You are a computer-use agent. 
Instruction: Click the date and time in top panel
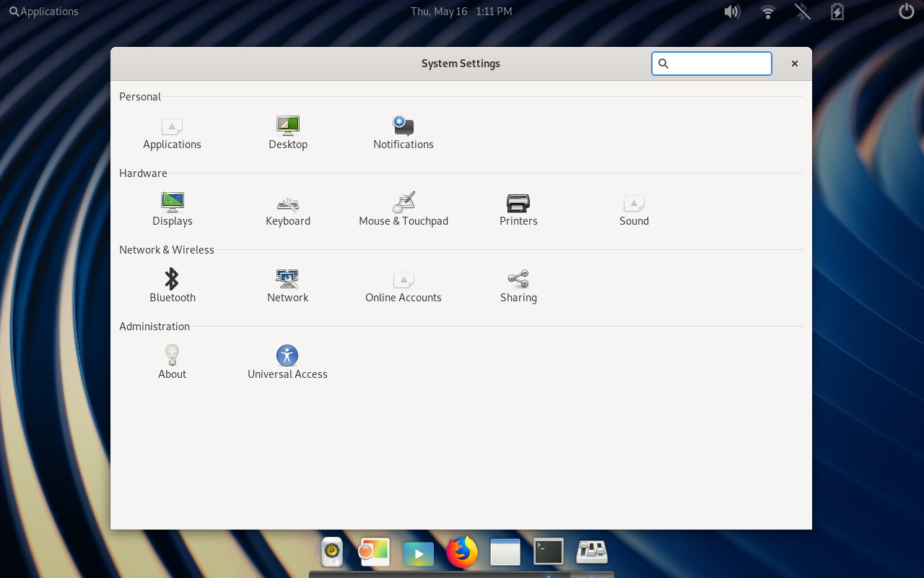tap(461, 12)
